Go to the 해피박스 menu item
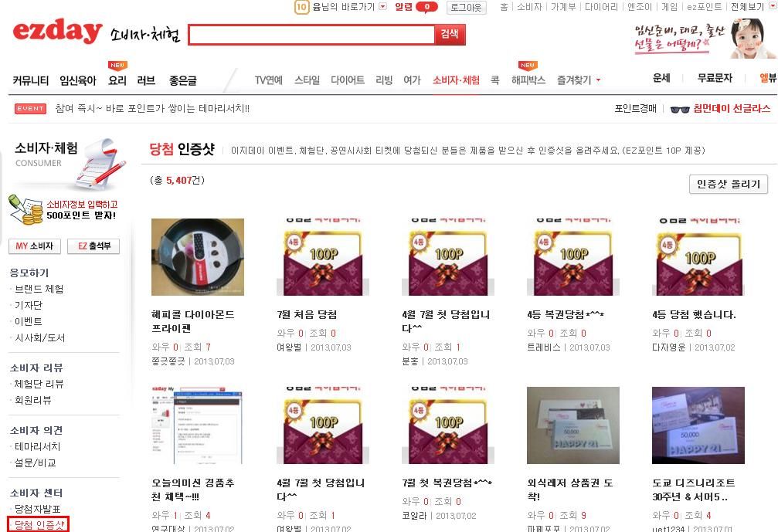 (x=528, y=80)
